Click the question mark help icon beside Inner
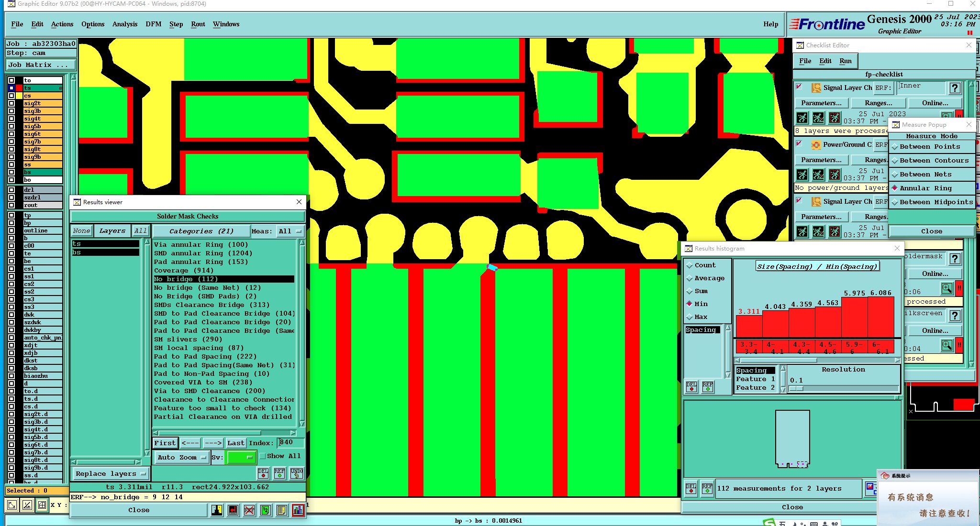 [955, 88]
